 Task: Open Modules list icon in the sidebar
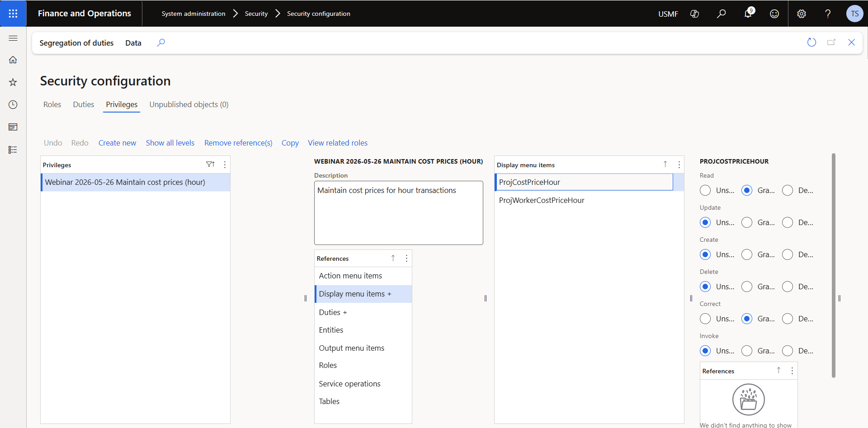(x=13, y=150)
